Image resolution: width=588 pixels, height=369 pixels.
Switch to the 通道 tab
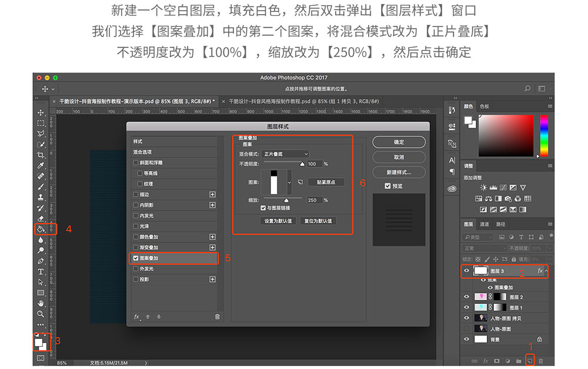tap(485, 224)
